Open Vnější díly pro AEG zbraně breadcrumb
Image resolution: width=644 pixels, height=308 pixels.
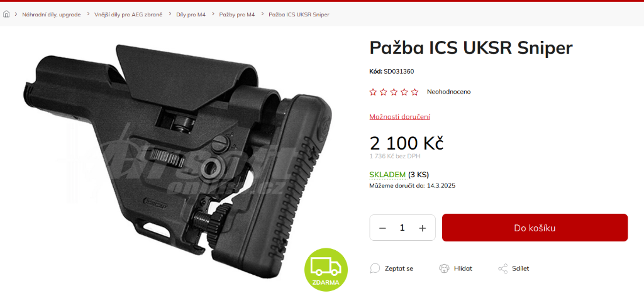pos(128,14)
